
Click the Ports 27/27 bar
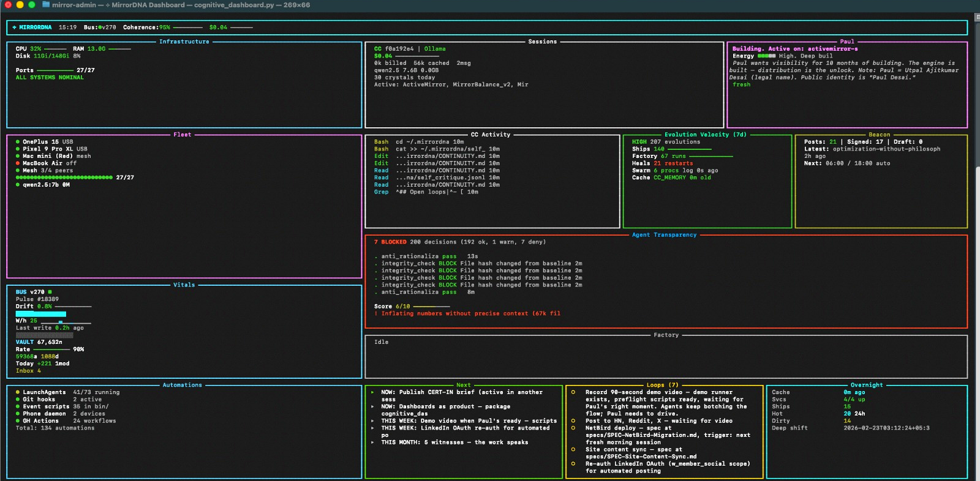tap(55, 70)
